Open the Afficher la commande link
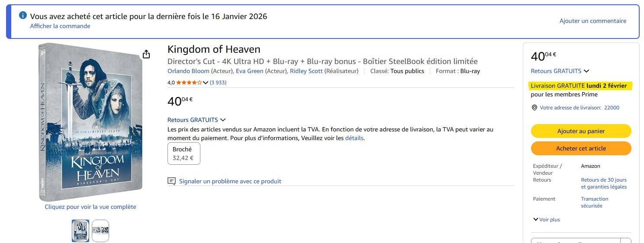 tap(60, 26)
